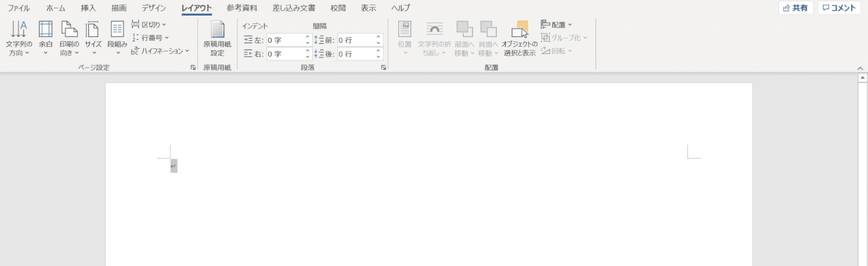Decrease spacing before 前 with down arrow
Screen dimensions: 868x266
(x=379, y=43)
